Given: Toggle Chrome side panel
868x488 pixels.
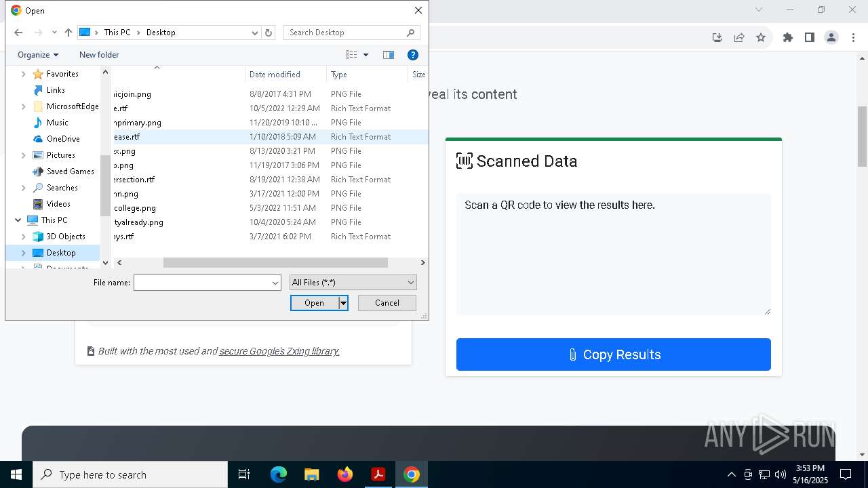Looking at the screenshot, I should click(x=810, y=37).
